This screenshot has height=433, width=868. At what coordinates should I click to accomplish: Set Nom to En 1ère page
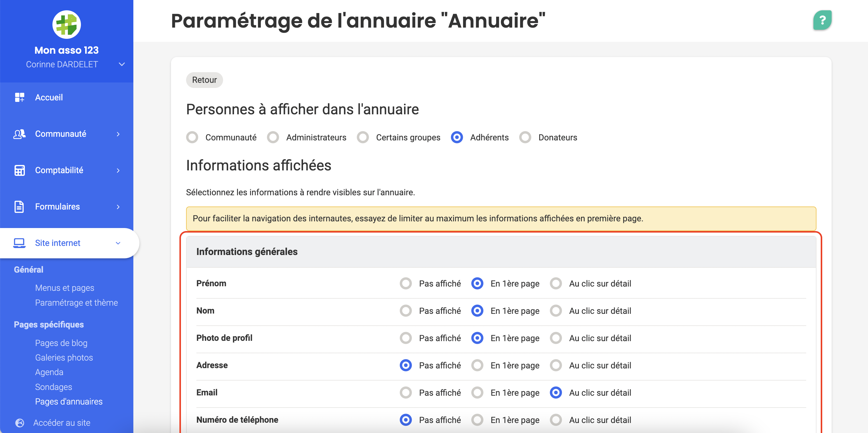477,310
